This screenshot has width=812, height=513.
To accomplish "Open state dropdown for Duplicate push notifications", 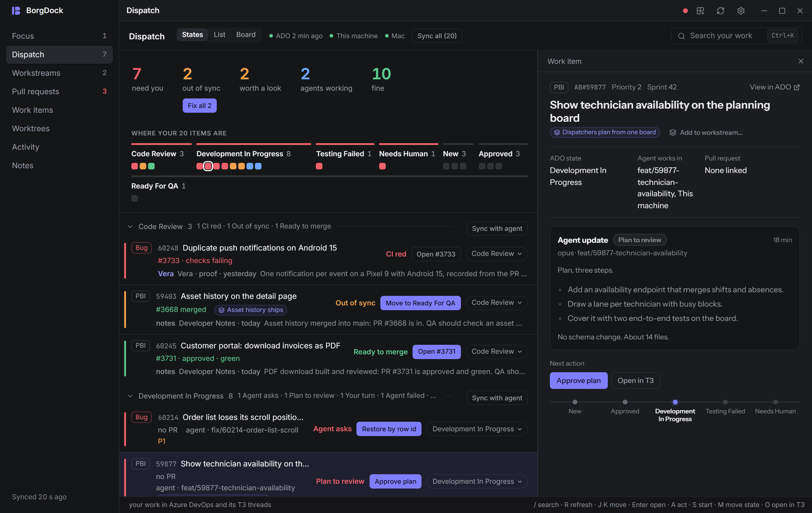I will pos(496,254).
